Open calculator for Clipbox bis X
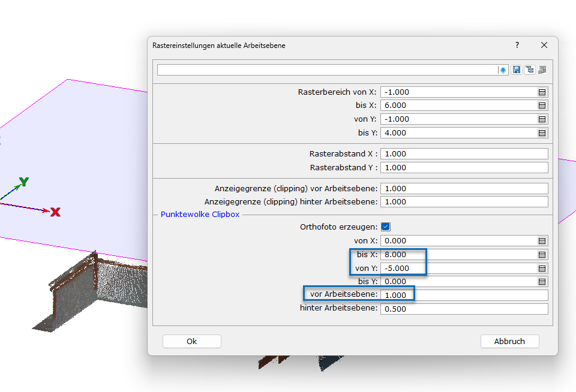The height and width of the screenshot is (392, 576). [542, 255]
